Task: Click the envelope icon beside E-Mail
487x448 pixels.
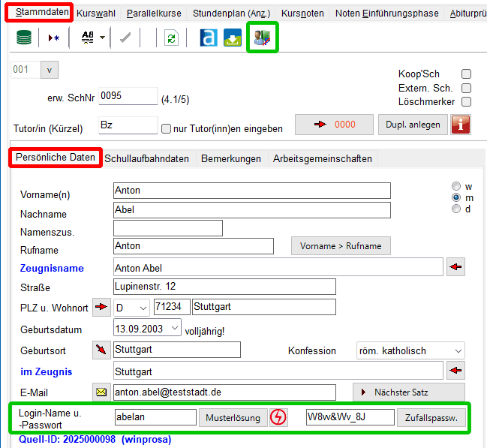Action: click(x=101, y=392)
